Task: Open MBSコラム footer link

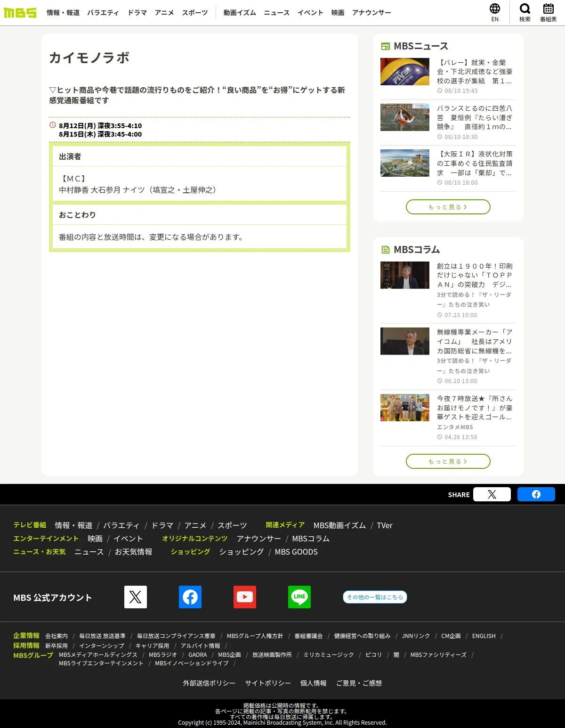Action: coord(311,539)
